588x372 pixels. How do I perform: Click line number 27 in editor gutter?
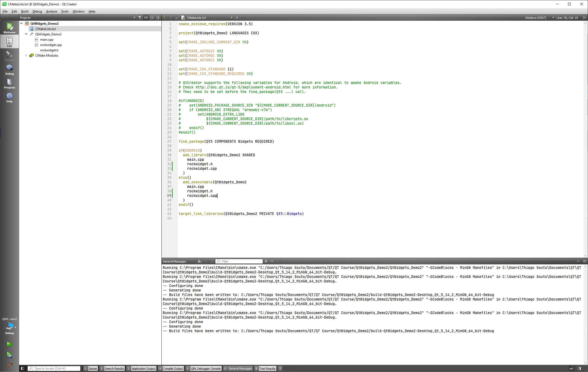(169, 141)
